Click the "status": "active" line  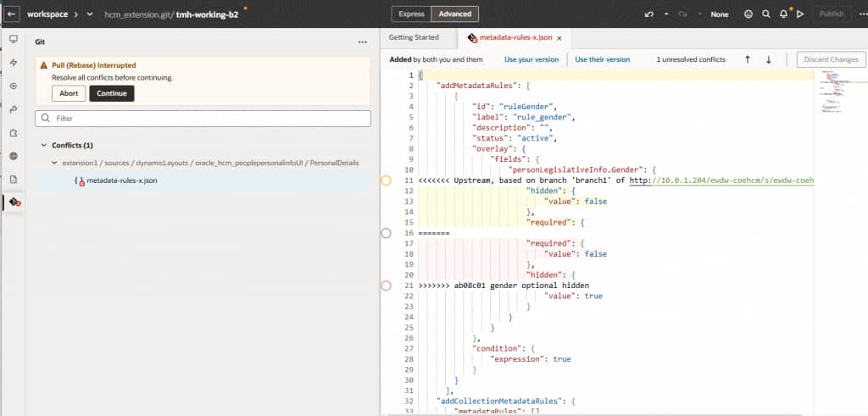tap(514, 138)
